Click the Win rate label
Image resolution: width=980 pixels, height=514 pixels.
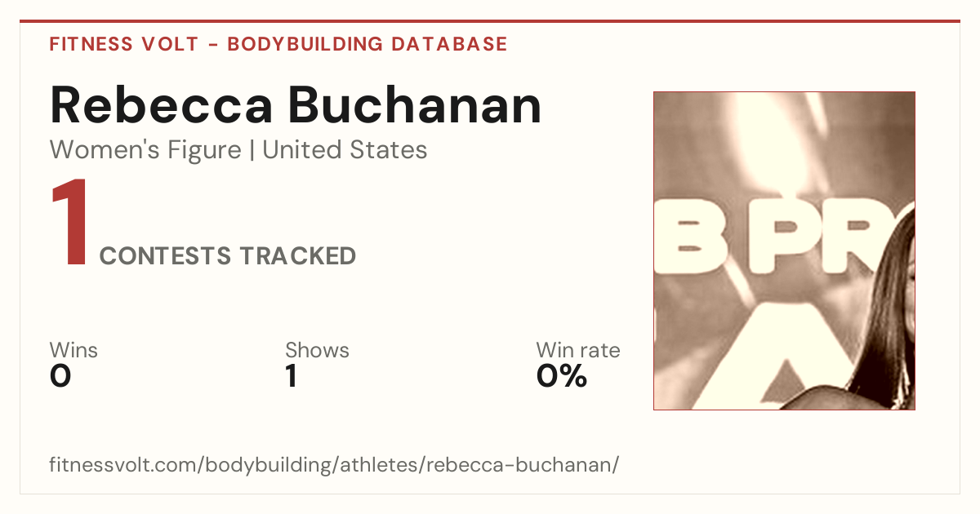point(578,351)
